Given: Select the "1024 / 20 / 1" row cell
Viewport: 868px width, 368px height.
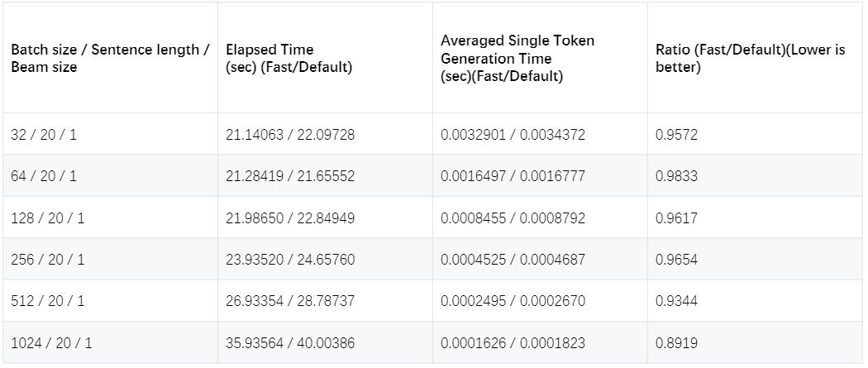Looking at the screenshot, I should pyautogui.click(x=51, y=342).
